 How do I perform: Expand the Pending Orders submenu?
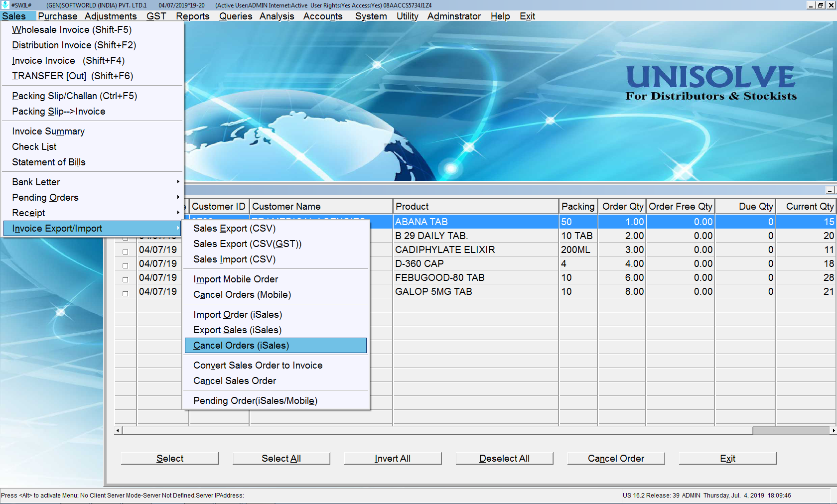(93, 197)
